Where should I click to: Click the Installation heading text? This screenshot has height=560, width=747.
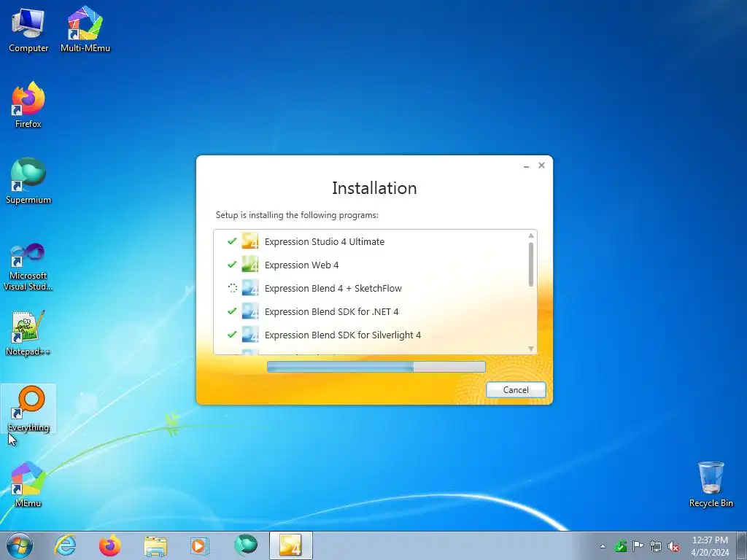coord(374,187)
